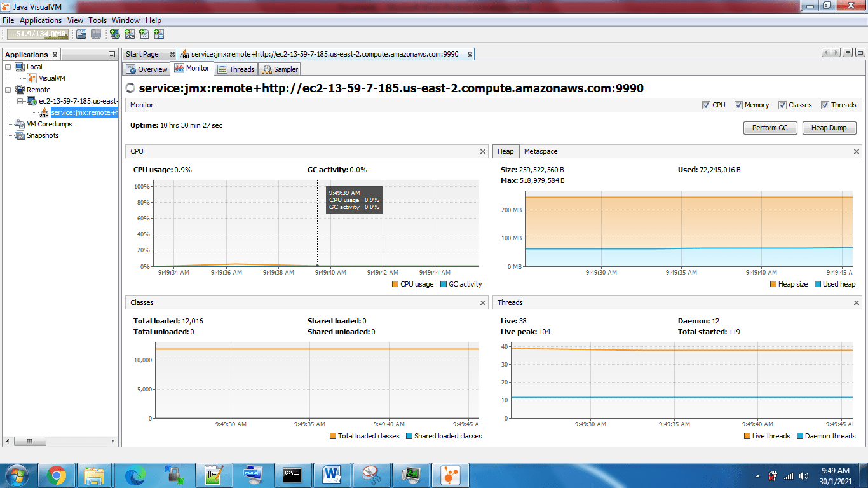Screen dimensions: 868x488
Task: Toggle the Classes monitoring checkbox
Action: coord(782,105)
